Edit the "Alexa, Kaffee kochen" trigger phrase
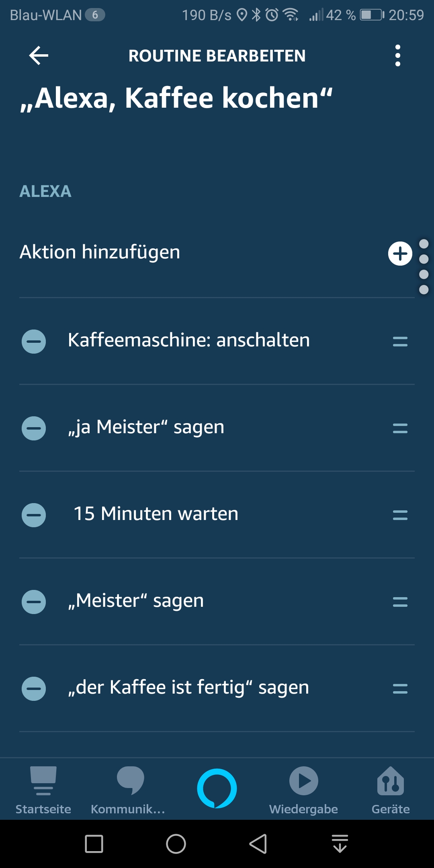 tap(177, 98)
